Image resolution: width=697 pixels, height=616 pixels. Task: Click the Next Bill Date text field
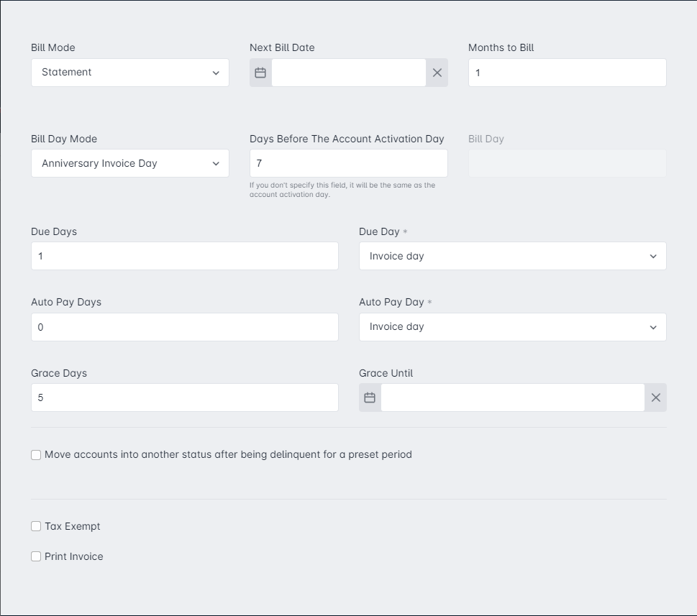point(349,73)
